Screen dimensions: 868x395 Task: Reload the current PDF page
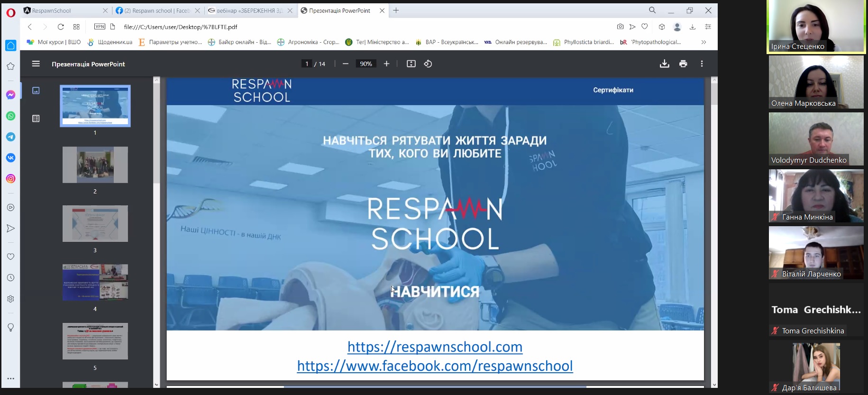coord(61,27)
